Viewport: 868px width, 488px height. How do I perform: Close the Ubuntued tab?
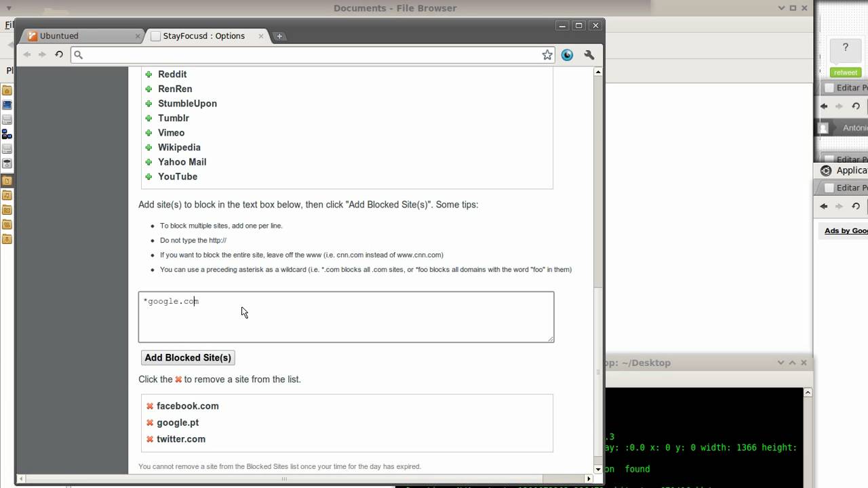138,36
